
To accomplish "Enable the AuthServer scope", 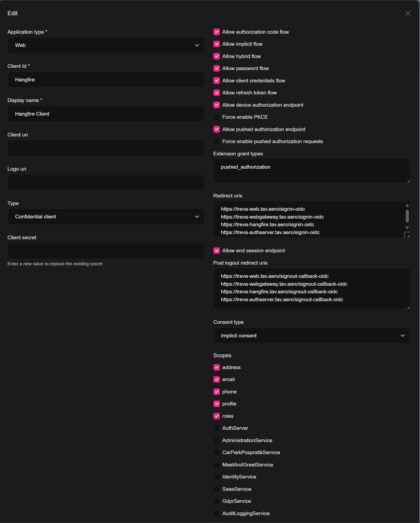I will [x=217, y=428].
